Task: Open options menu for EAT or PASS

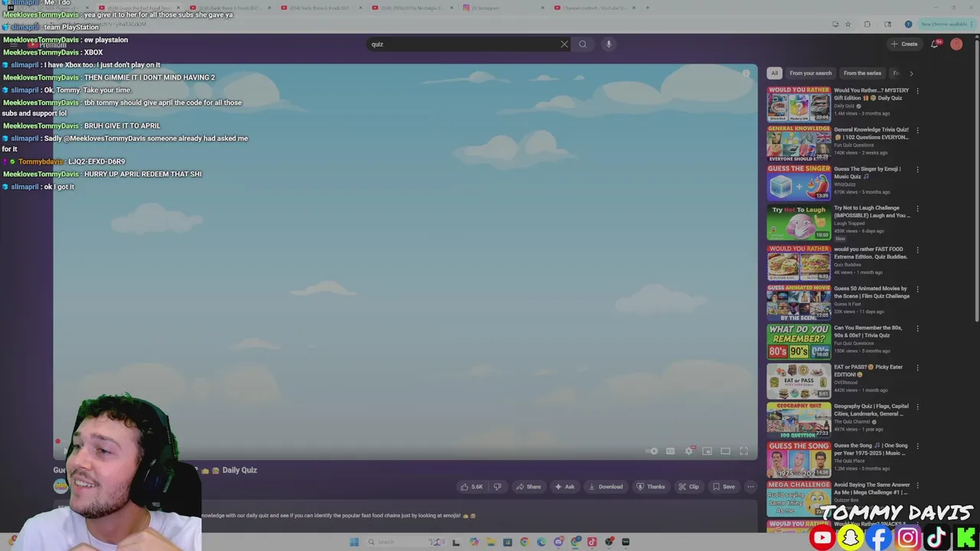Action: pyautogui.click(x=917, y=367)
